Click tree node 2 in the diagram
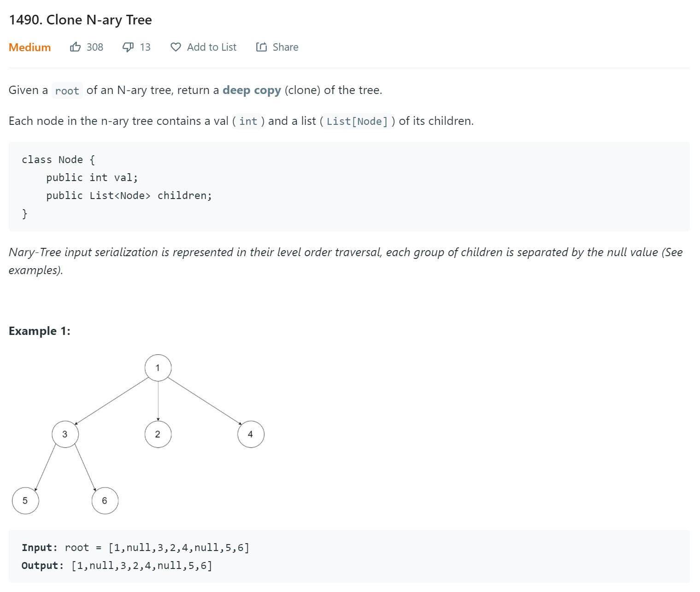Viewport: 700px width, 592px height. coord(158,434)
